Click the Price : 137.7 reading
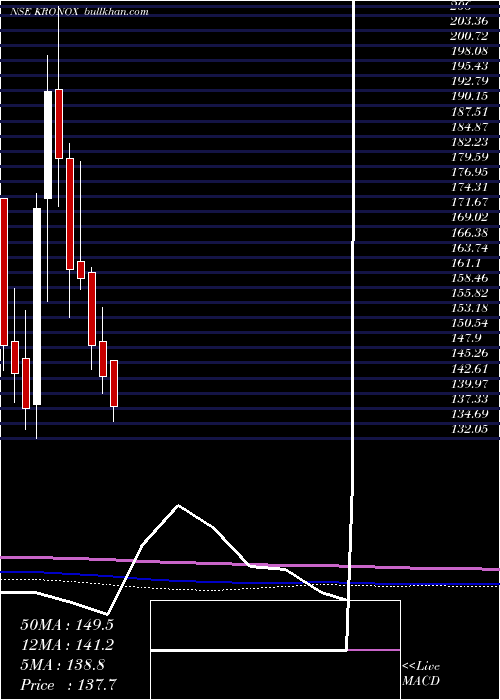The height and width of the screenshot is (700, 500). click(x=69, y=685)
